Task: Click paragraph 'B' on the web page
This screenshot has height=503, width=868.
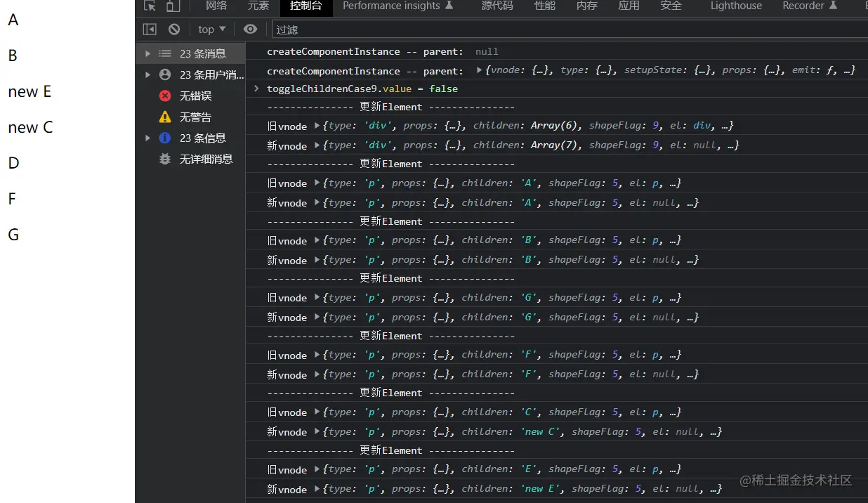Action: (13, 55)
